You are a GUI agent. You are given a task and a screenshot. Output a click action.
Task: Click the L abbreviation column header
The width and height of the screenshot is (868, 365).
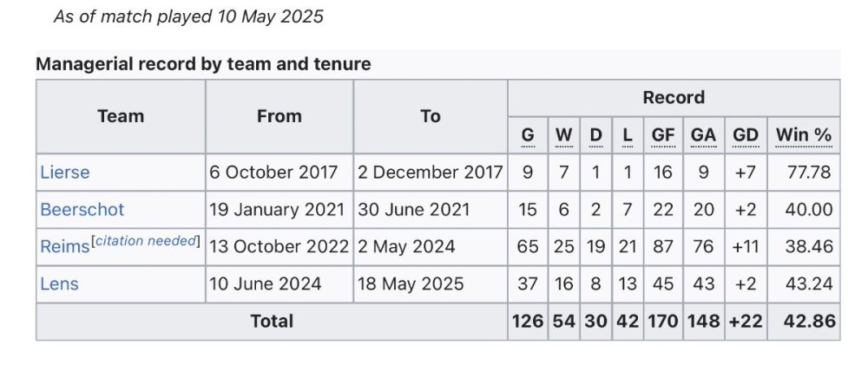click(627, 135)
